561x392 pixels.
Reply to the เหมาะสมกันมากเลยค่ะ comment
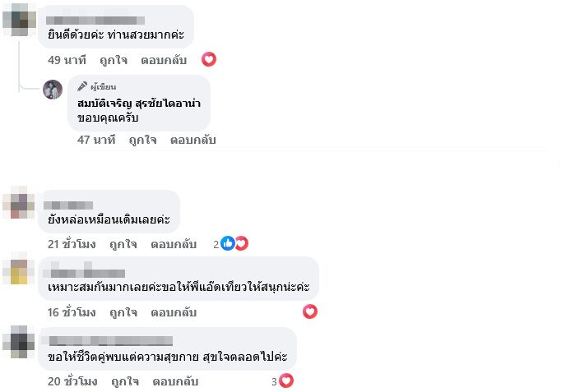click(x=174, y=312)
